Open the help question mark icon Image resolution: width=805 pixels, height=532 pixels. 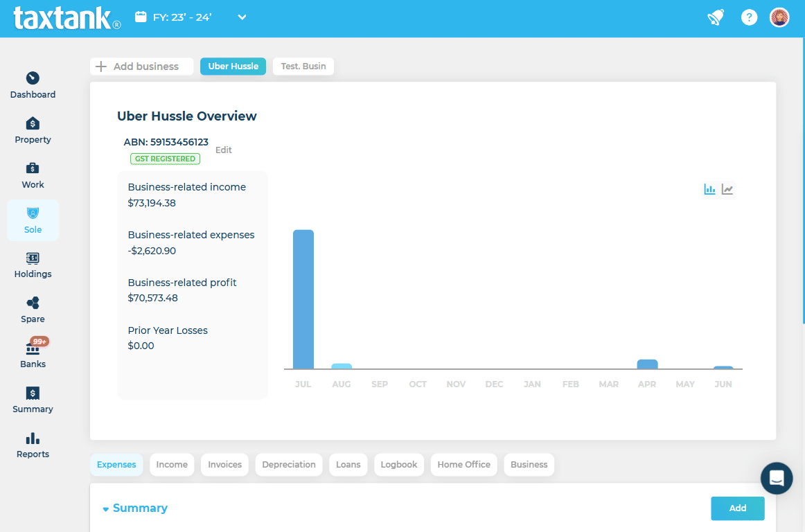[749, 17]
